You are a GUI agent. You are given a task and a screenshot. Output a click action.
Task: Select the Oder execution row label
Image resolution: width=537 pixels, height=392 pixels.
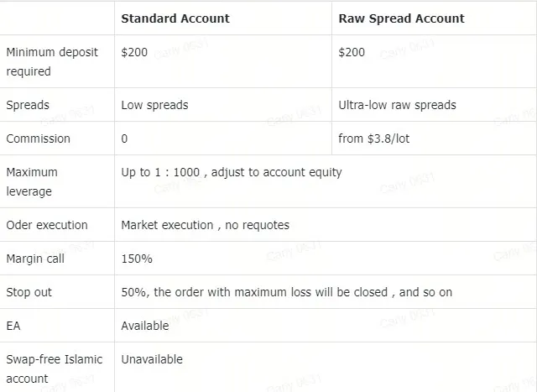(47, 225)
